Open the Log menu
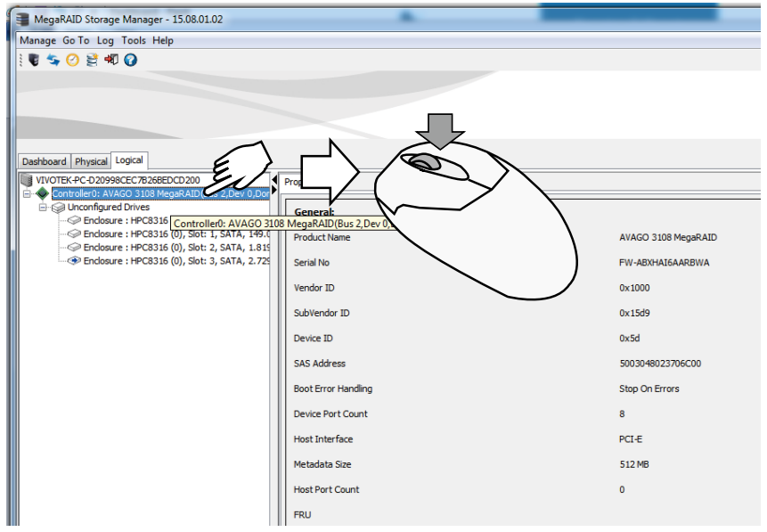The image size is (767, 532). pos(105,41)
